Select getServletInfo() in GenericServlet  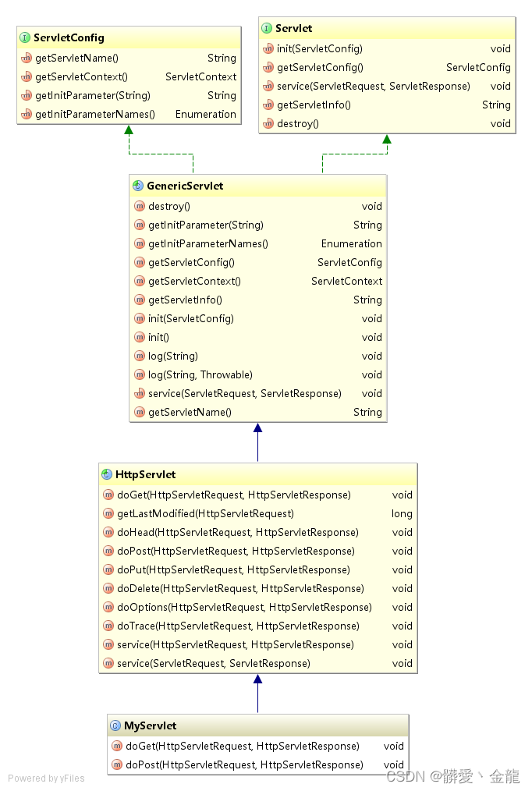coord(185,300)
